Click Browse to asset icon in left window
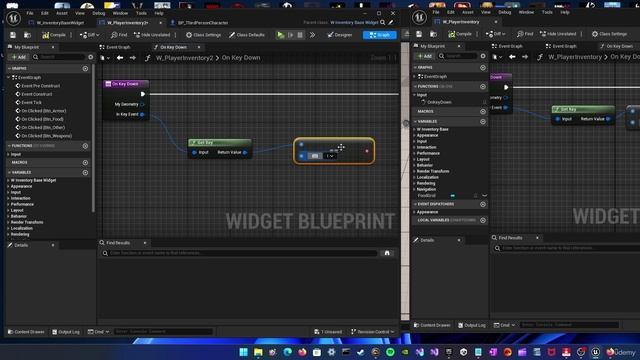Viewport: 640px width, 360px height. [27, 35]
